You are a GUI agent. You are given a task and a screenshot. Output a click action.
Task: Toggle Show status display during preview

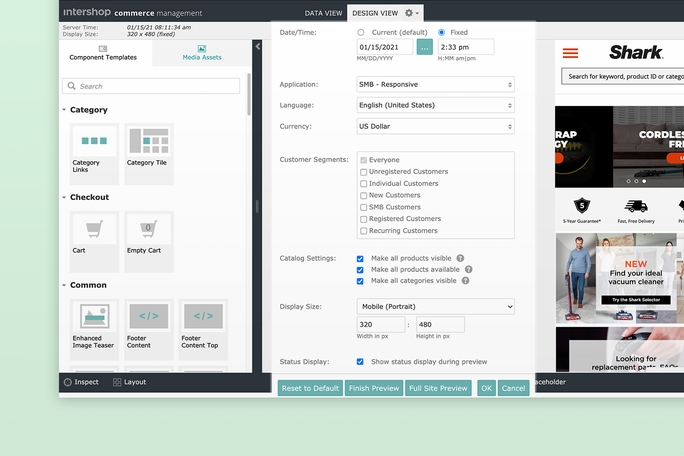[x=360, y=362]
